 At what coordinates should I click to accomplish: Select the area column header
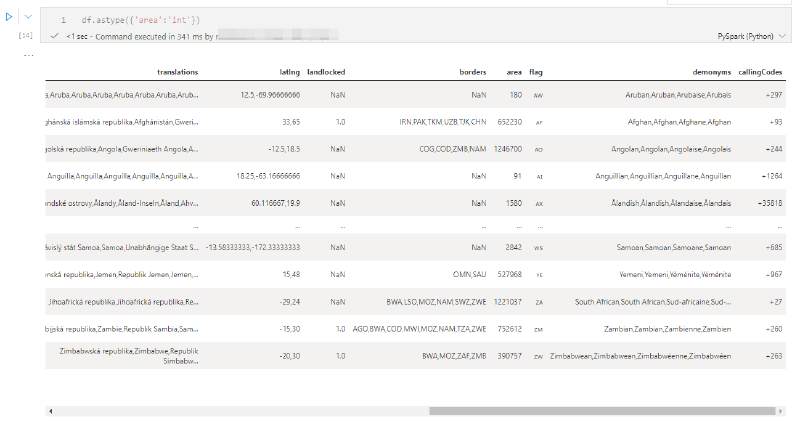pos(514,72)
